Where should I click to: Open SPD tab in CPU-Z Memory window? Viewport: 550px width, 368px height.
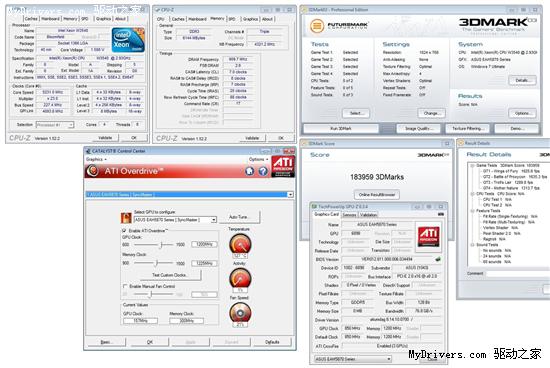tap(232, 19)
